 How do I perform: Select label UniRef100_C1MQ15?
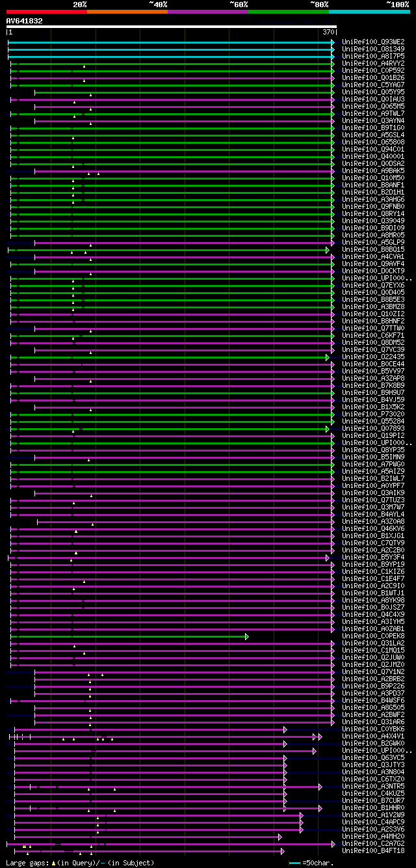tap(373, 651)
